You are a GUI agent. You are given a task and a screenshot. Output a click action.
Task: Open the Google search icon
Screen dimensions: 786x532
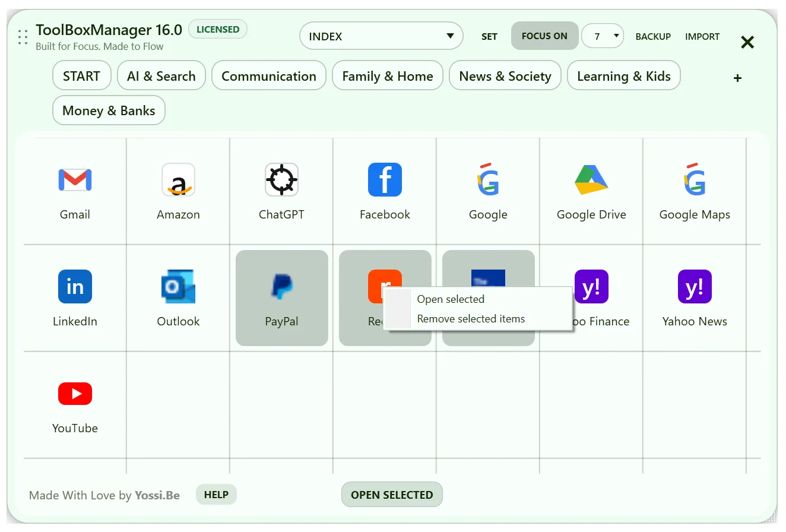[x=488, y=179]
